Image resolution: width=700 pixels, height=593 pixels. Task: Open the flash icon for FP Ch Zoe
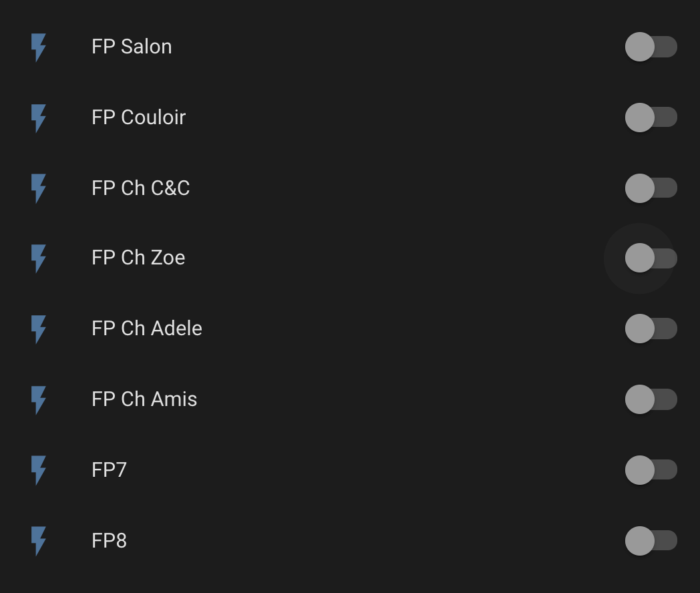tap(39, 258)
